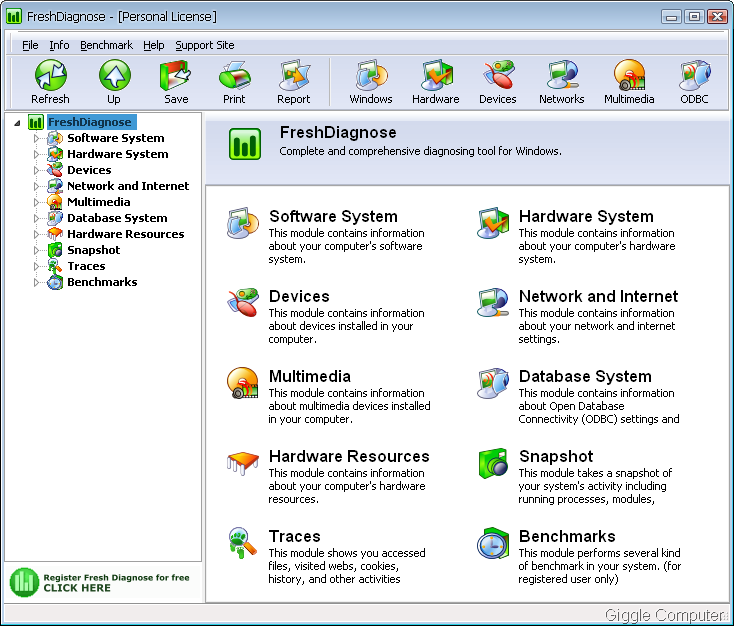
Task: Open the Database System heading link
Action: pyautogui.click(x=585, y=376)
